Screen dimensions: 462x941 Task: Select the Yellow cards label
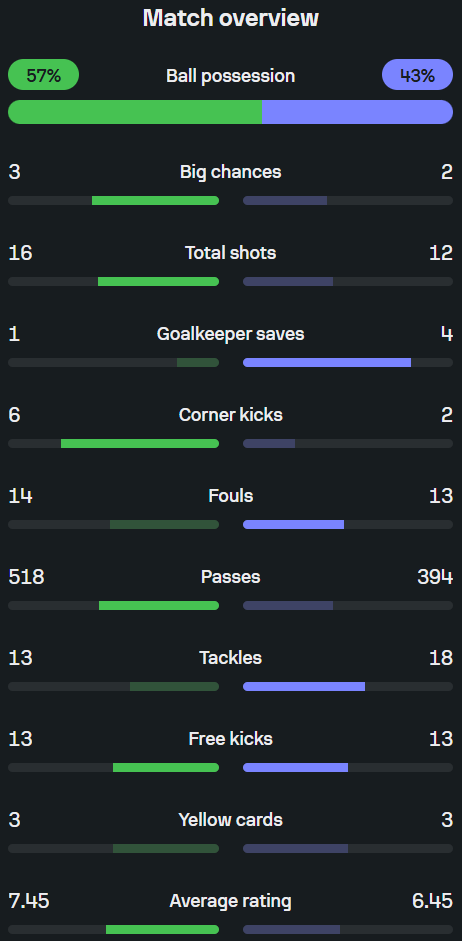tap(230, 820)
